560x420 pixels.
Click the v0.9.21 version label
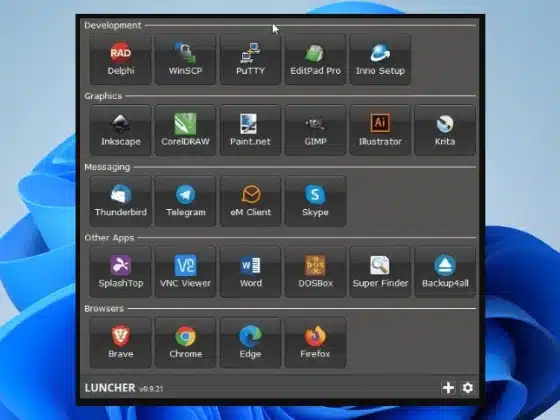[x=151, y=389]
